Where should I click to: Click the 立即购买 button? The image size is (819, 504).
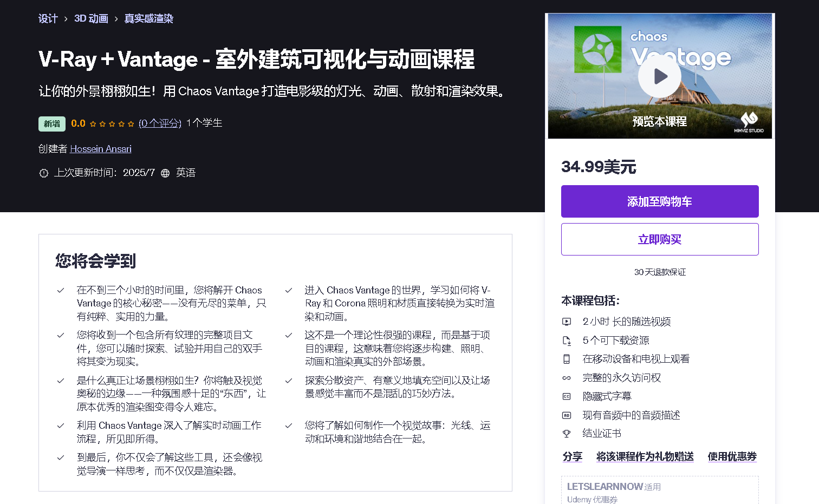pyautogui.click(x=660, y=239)
